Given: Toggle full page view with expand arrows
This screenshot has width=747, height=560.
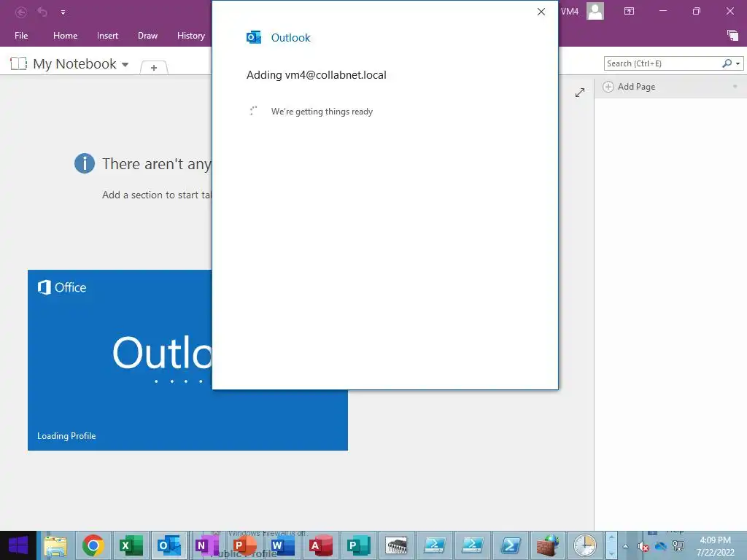Looking at the screenshot, I should 580,93.
